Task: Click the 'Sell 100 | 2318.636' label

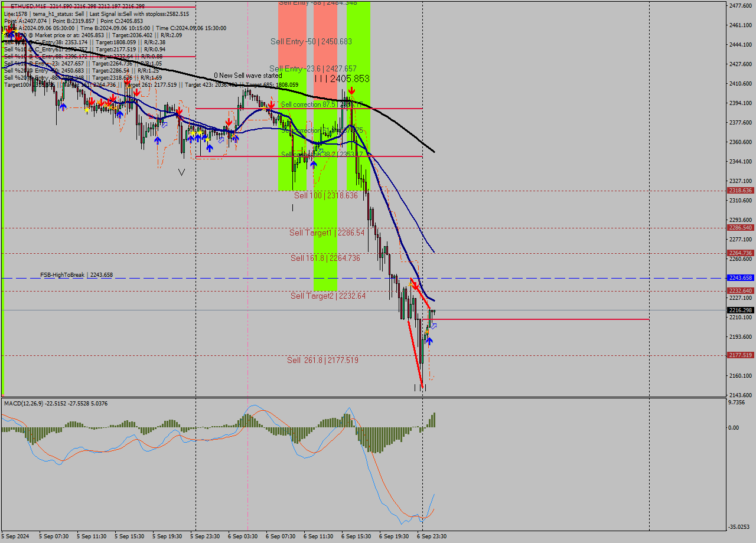Action: click(326, 195)
